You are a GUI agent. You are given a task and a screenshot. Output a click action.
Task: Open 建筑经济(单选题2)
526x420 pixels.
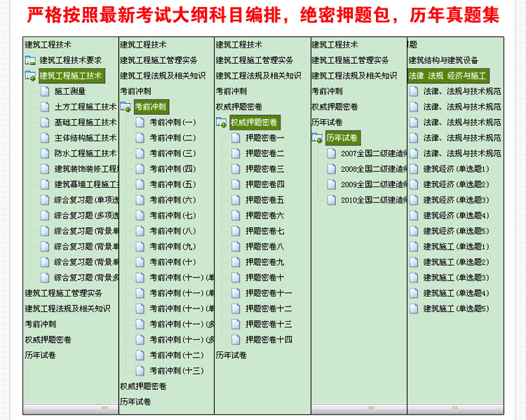[456, 184]
